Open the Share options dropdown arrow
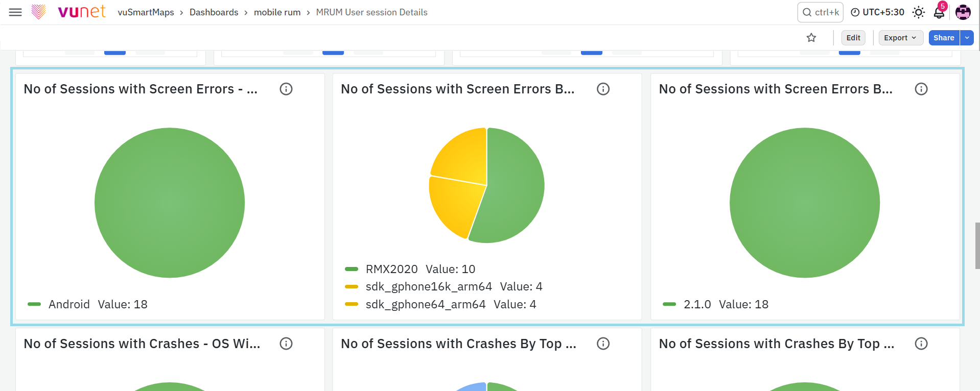This screenshot has height=391, width=980. pos(967,38)
